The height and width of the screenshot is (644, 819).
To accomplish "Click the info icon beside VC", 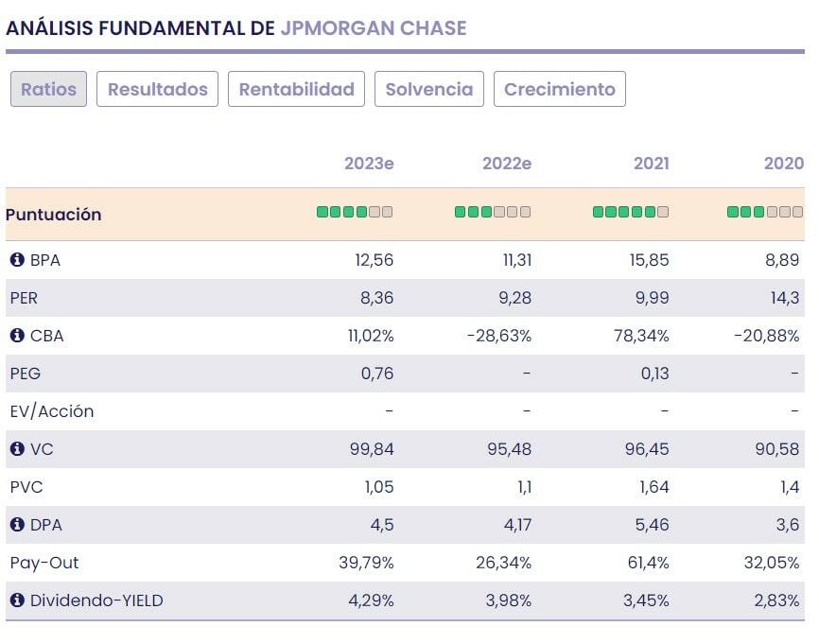I will (x=17, y=449).
